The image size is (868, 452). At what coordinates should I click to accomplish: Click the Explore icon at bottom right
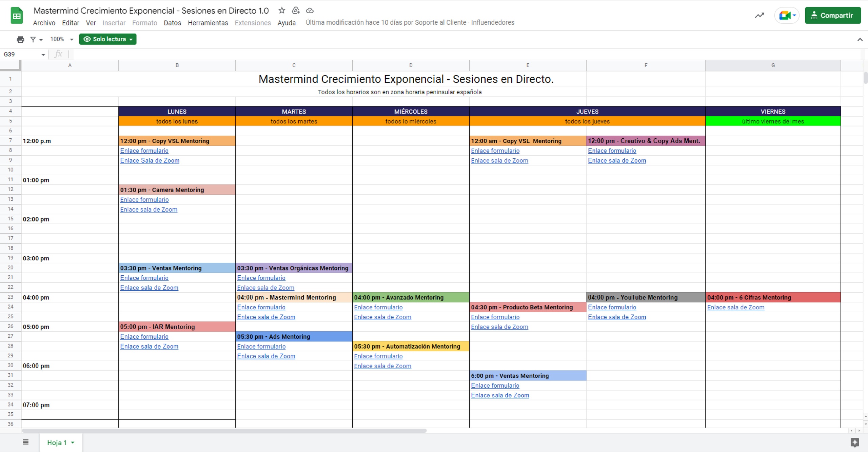coord(854,442)
